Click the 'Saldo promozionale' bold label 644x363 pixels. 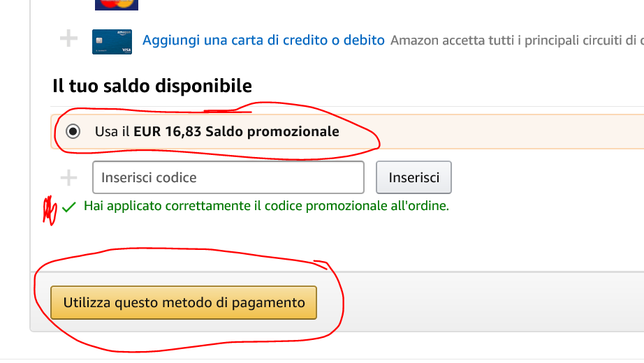[x=272, y=131]
